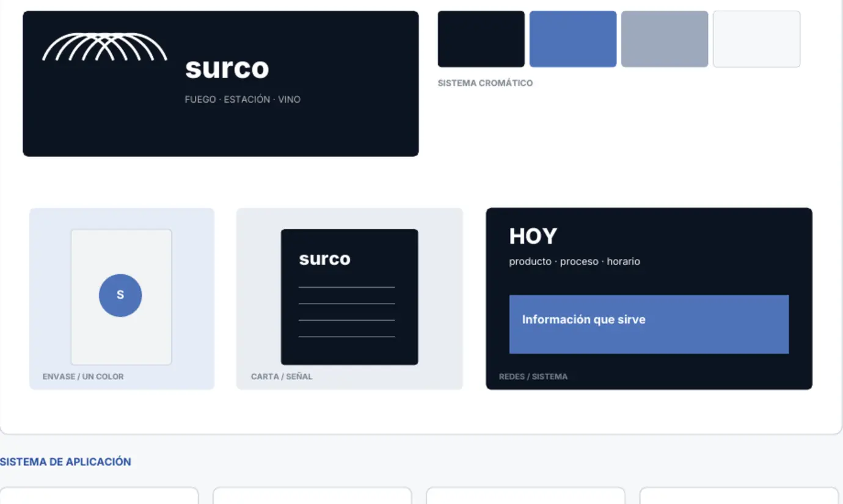The image size is (843, 504).
Task: Pick the off-white color swatch
Action: 756,39
